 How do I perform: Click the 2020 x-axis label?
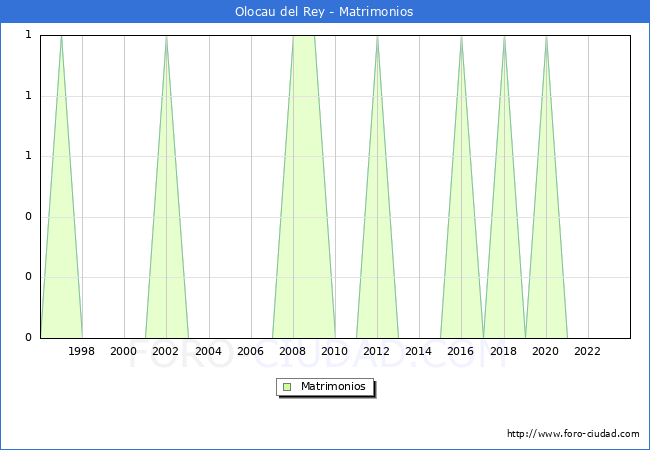[546, 351]
